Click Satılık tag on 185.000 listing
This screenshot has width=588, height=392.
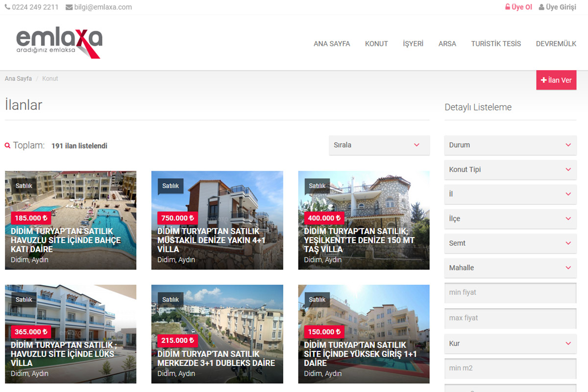tap(24, 186)
